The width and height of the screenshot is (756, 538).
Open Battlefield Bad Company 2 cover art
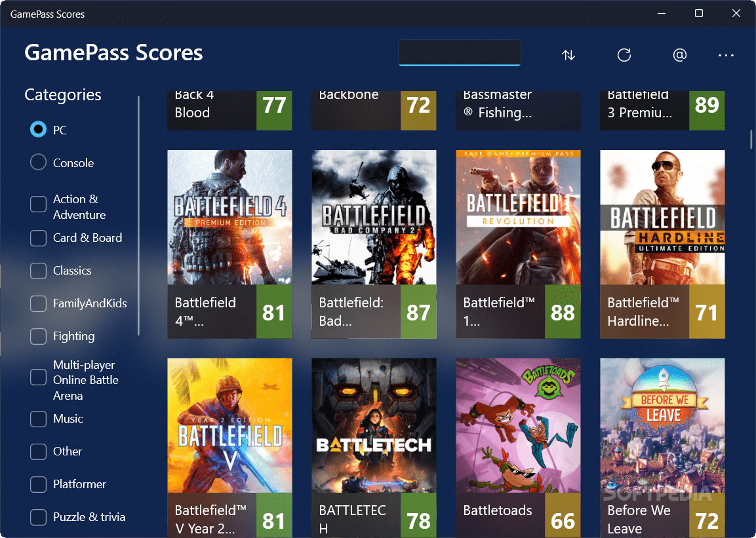[374, 217]
